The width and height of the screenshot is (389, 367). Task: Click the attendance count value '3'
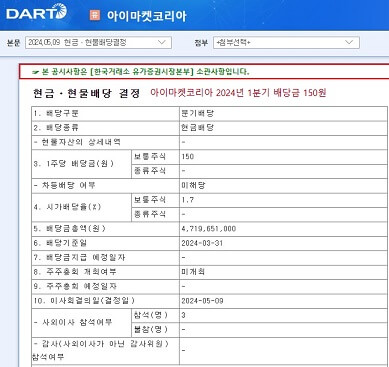[x=183, y=315]
